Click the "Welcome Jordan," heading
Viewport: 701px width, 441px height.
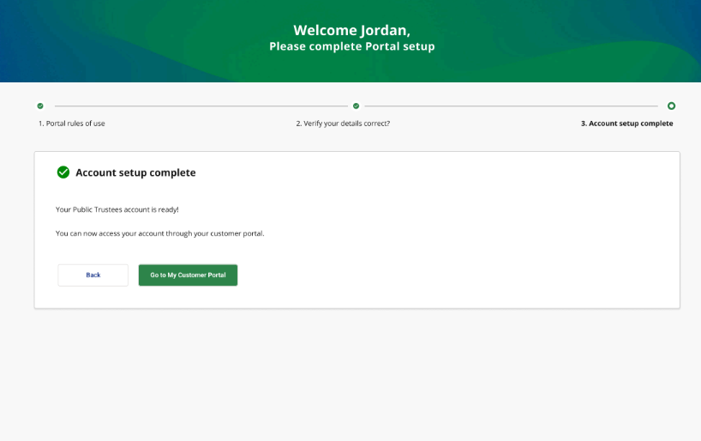(x=351, y=30)
